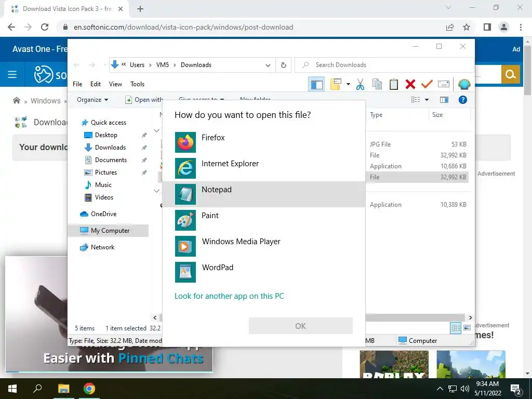Click the Softonic orange search button
Image resolution: width=532 pixels, height=399 pixels.
point(510,74)
